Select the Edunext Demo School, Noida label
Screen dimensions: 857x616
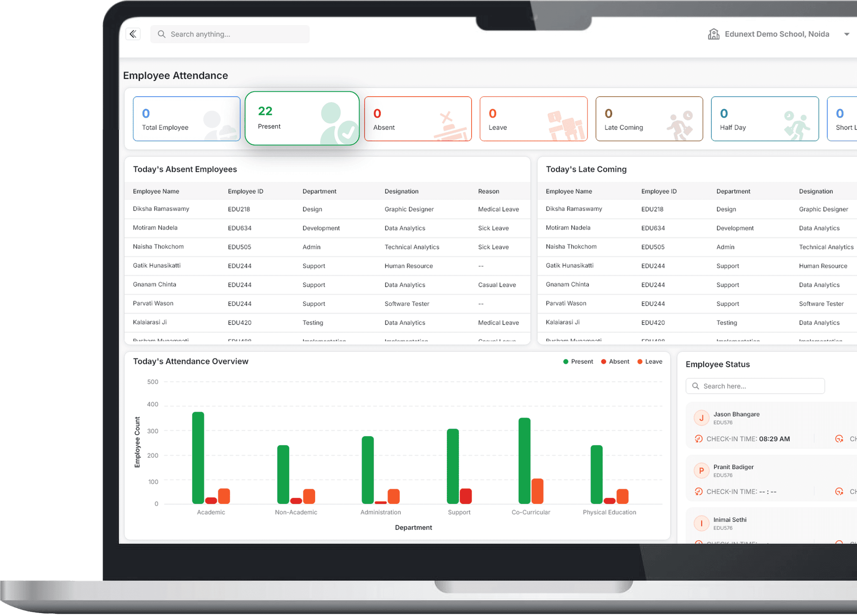click(777, 34)
